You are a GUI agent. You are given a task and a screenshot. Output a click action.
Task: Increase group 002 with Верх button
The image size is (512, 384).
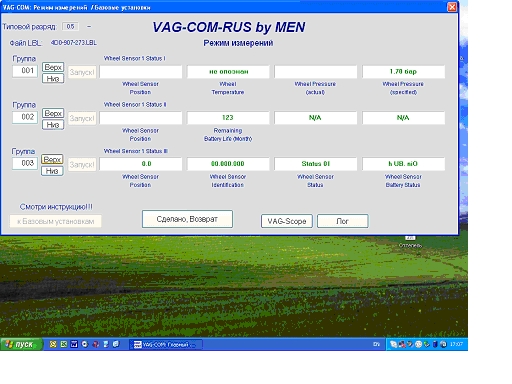(53, 113)
